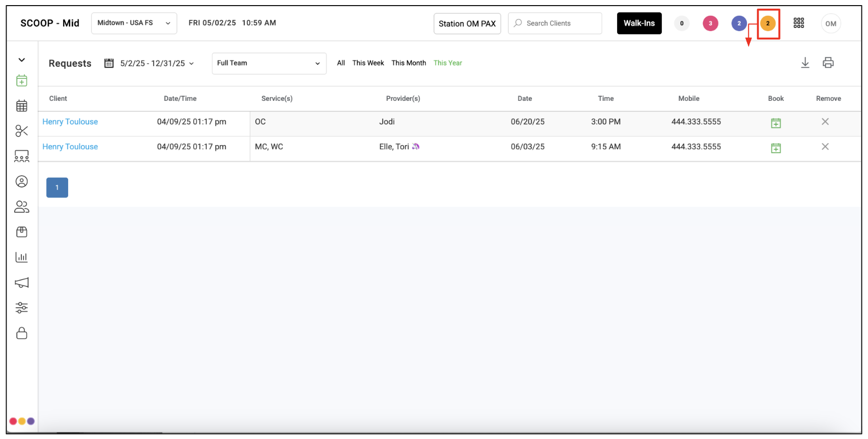
Task: Book the 06/20/25 request with Jodi
Action: coord(775,123)
